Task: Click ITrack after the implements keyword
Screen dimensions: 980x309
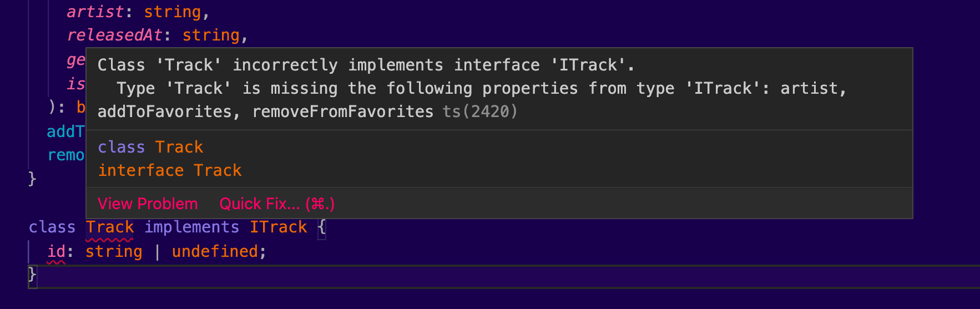Action: point(278,227)
